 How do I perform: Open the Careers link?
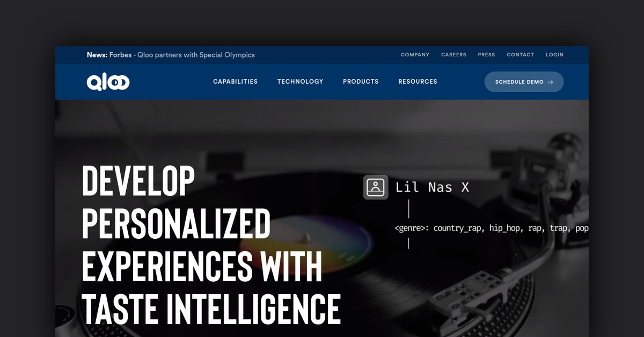point(453,55)
